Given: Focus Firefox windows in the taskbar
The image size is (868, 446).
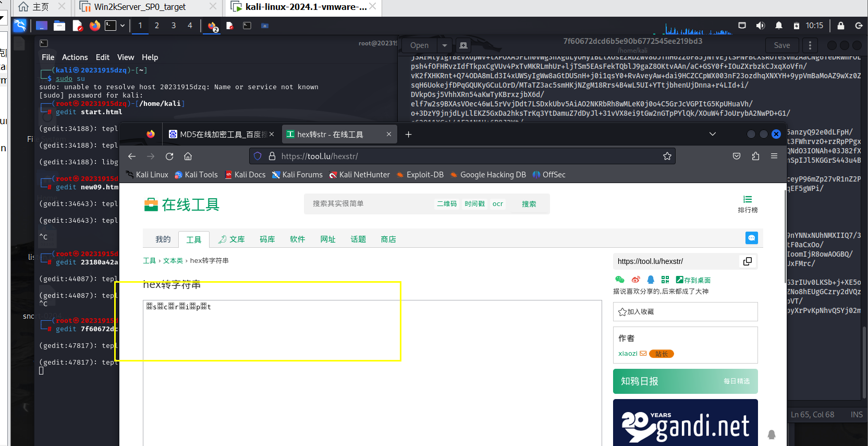Looking at the screenshot, I should click(213, 26).
